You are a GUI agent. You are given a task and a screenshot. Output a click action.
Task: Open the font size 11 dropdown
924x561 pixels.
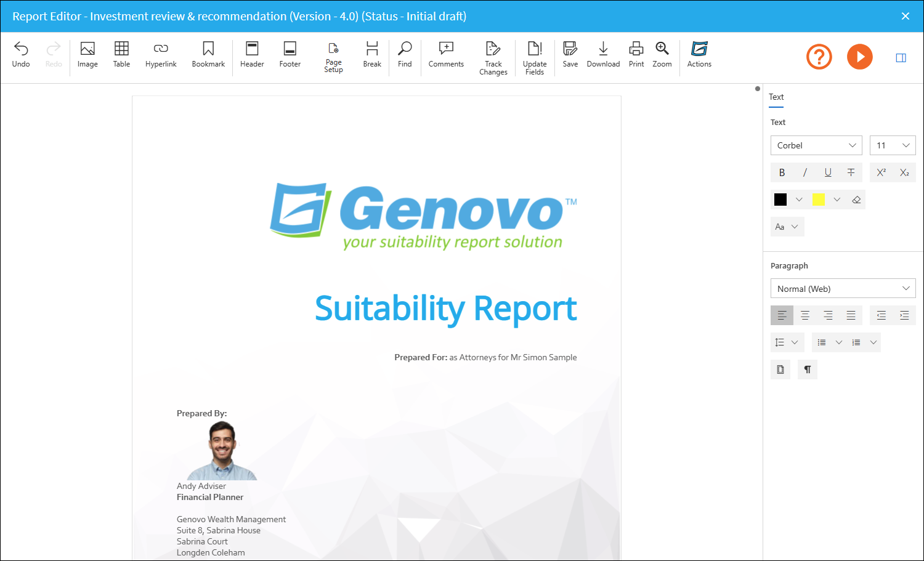[x=893, y=145]
